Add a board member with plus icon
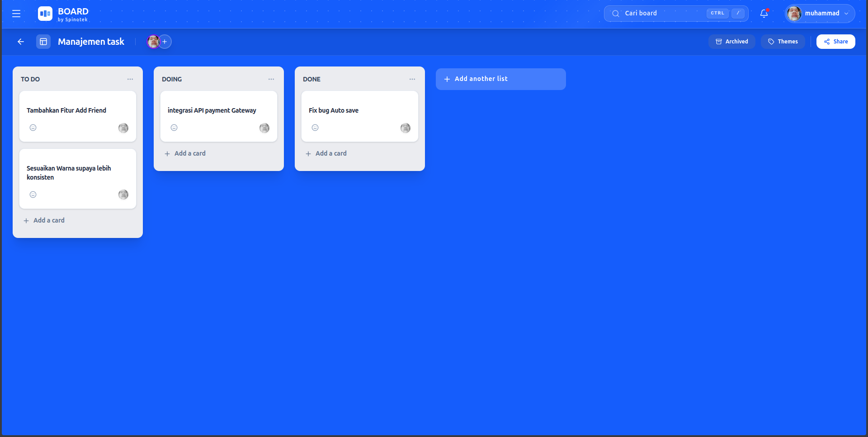This screenshot has height=437, width=868. (165, 42)
